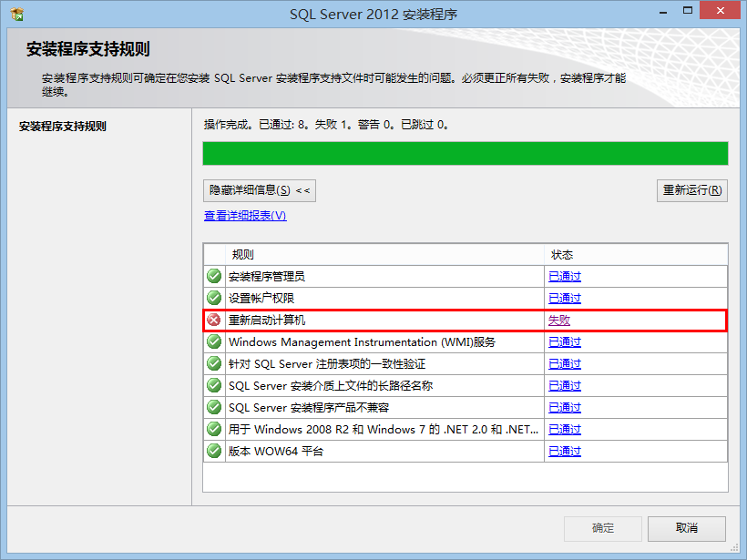
Task: Collapse details with 隐藏详细信息(S) button
Action: click(259, 190)
